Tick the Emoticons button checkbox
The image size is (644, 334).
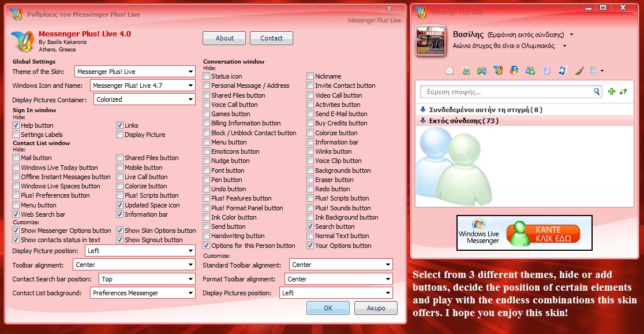pyautogui.click(x=206, y=151)
